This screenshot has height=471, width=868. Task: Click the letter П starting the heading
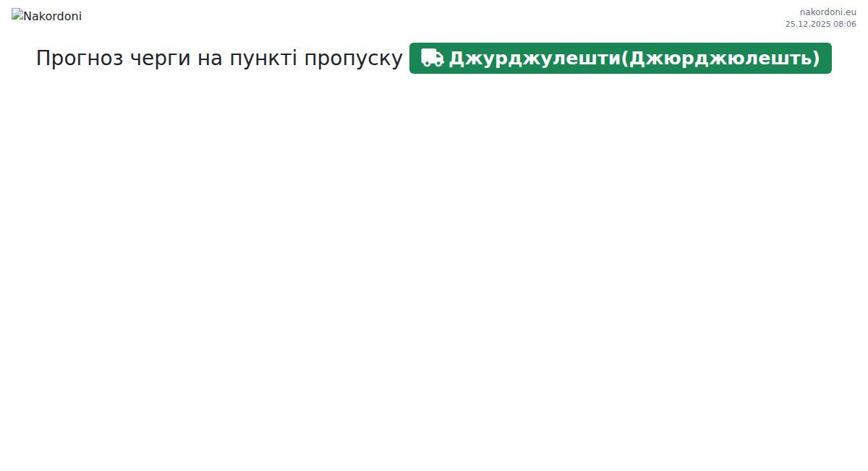click(43, 58)
